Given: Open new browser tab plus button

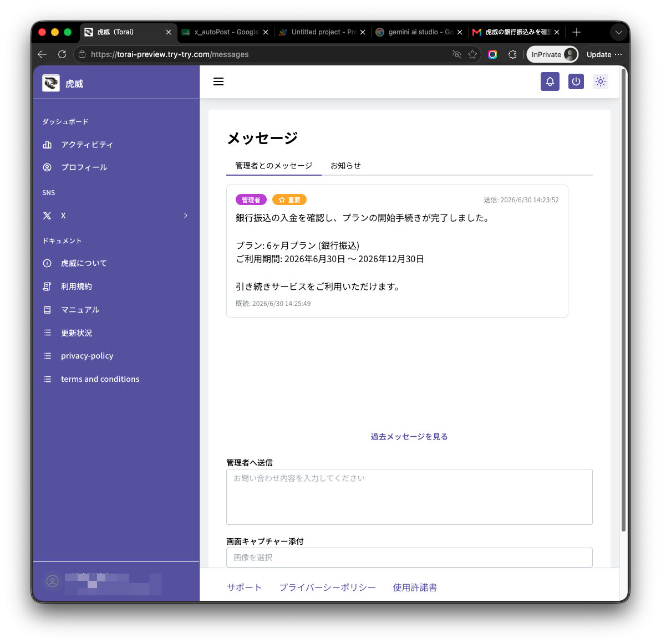Looking at the screenshot, I should [x=576, y=32].
